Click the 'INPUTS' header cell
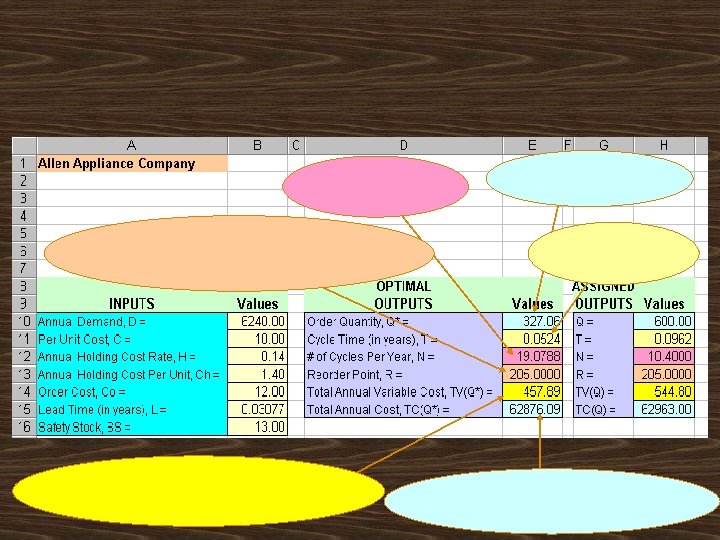Image resolution: width=720 pixels, height=540 pixels. pyautogui.click(x=132, y=304)
